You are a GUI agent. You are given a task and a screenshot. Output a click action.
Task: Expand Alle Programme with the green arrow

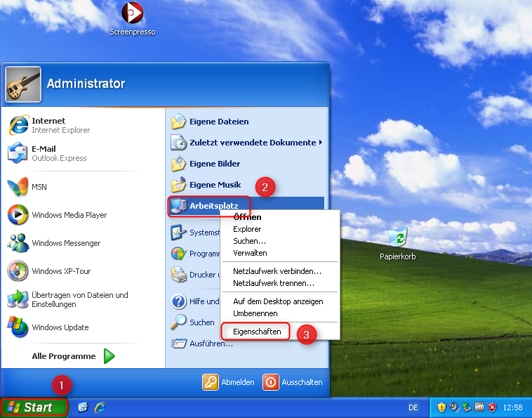pyautogui.click(x=109, y=356)
